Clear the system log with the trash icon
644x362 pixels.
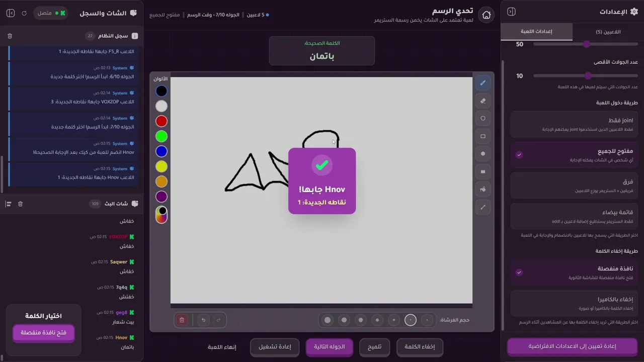10,36
